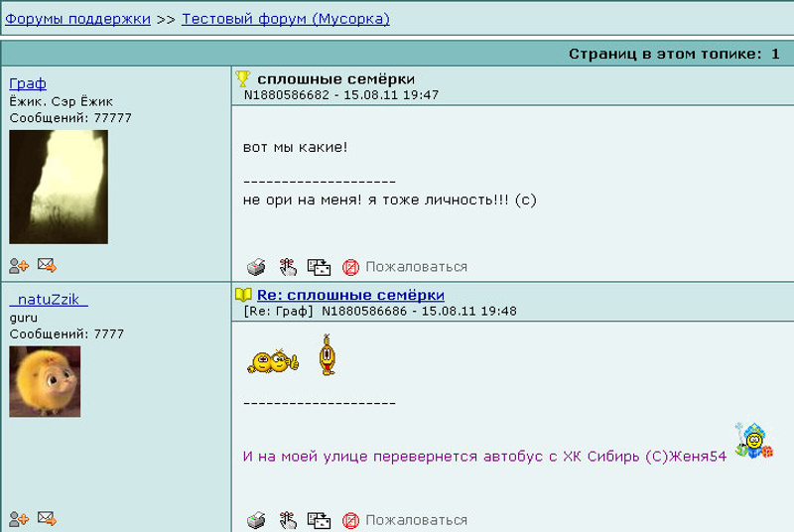Click Пожаловаться under _natuZzik_'s reply

pyautogui.click(x=416, y=520)
